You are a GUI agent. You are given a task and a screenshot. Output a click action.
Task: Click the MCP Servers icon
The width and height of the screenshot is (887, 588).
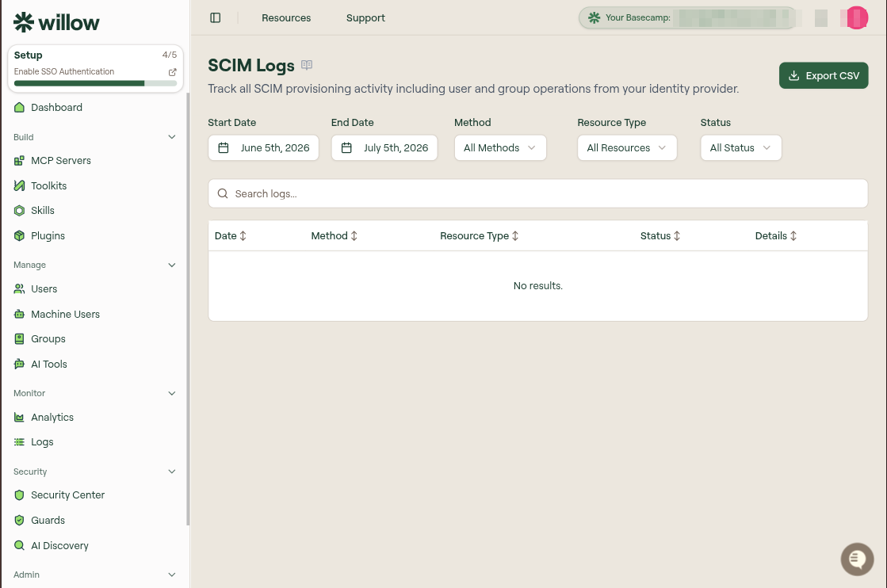coord(19,161)
